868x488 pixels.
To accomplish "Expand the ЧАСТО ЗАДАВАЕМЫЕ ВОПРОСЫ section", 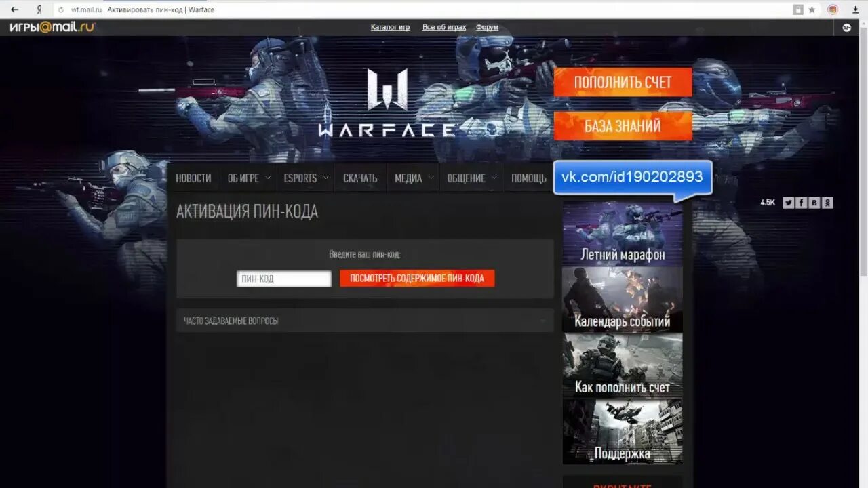I will click(365, 321).
